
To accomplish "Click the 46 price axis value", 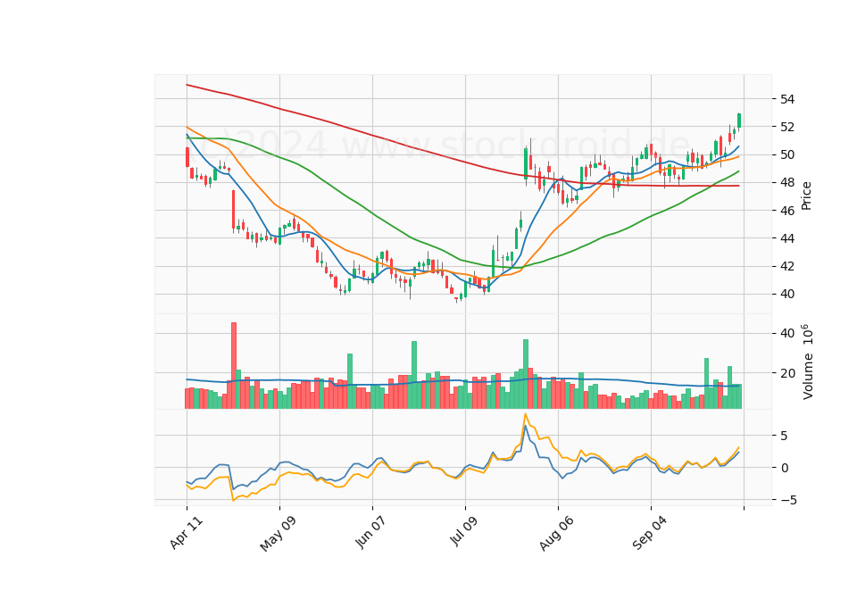I will (x=787, y=211).
